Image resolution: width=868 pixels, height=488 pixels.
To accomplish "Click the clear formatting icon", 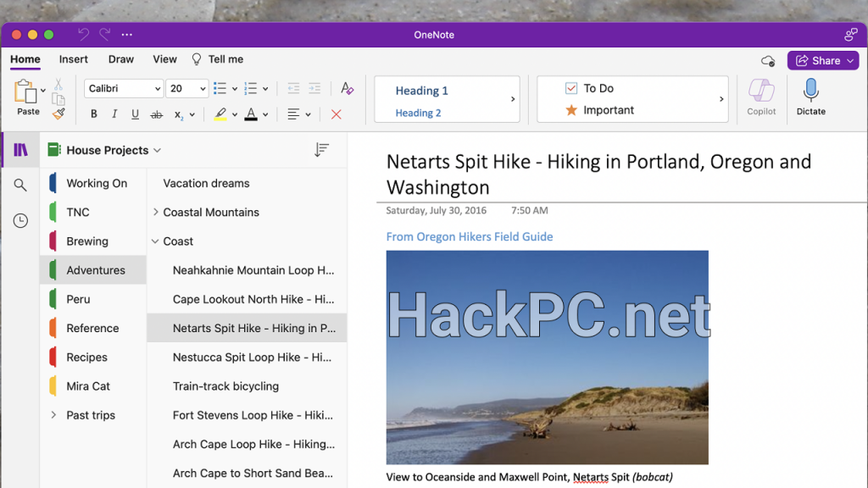I will coord(347,88).
